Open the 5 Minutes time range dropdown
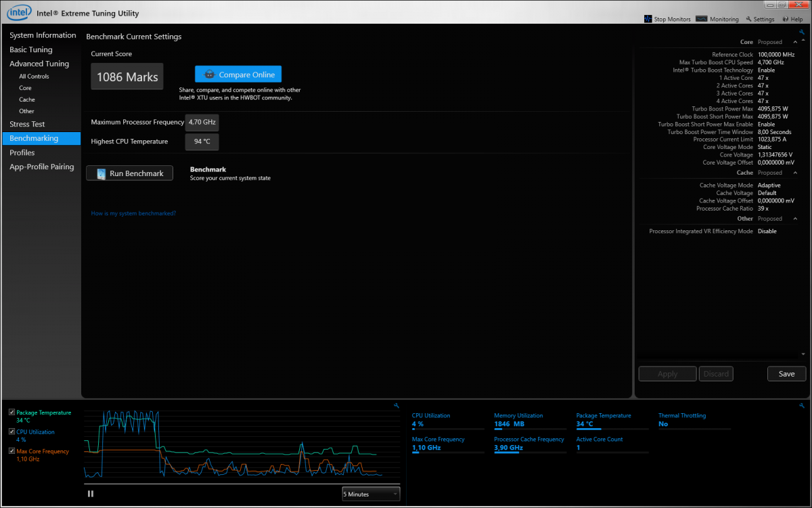 pos(371,494)
